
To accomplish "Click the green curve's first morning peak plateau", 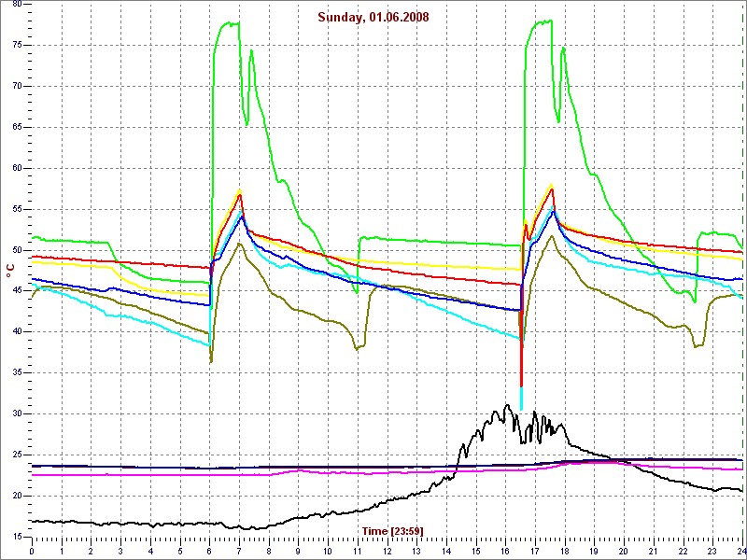I will (228, 23).
